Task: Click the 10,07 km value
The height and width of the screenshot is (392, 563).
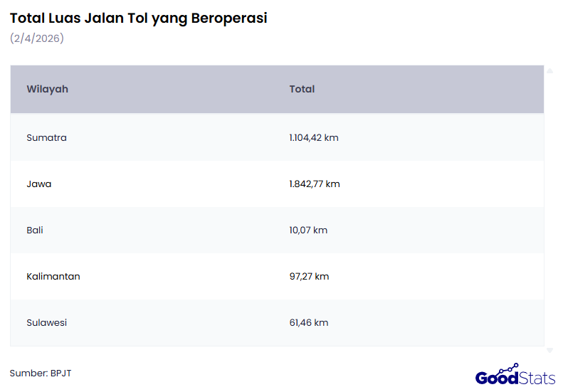Action: pyautogui.click(x=308, y=230)
